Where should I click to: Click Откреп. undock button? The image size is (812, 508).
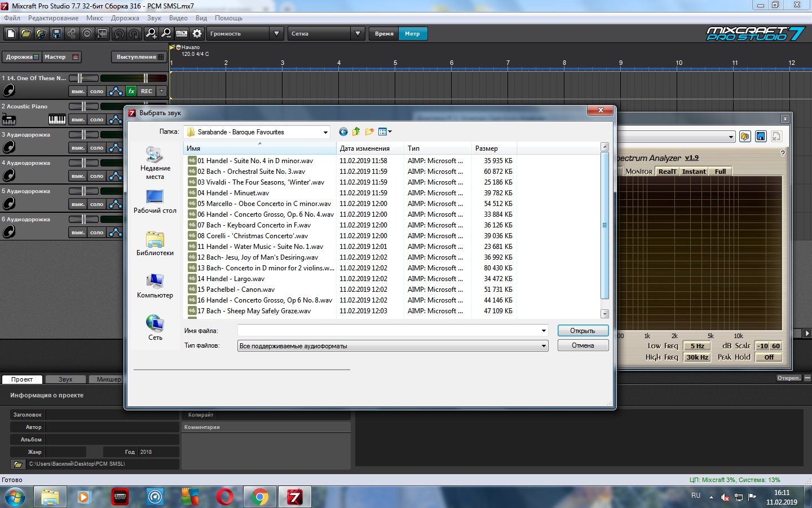pyautogui.click(x=788, y=378)
